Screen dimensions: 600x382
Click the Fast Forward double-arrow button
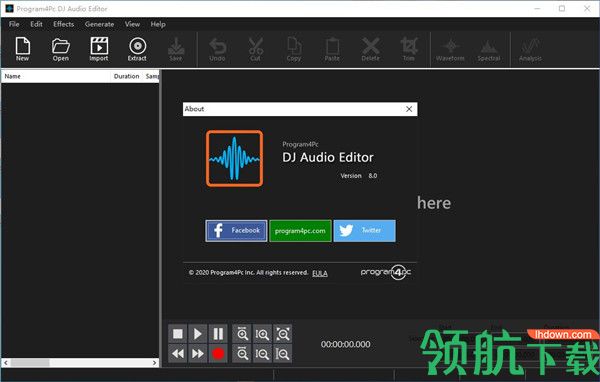tap(197, 354)
